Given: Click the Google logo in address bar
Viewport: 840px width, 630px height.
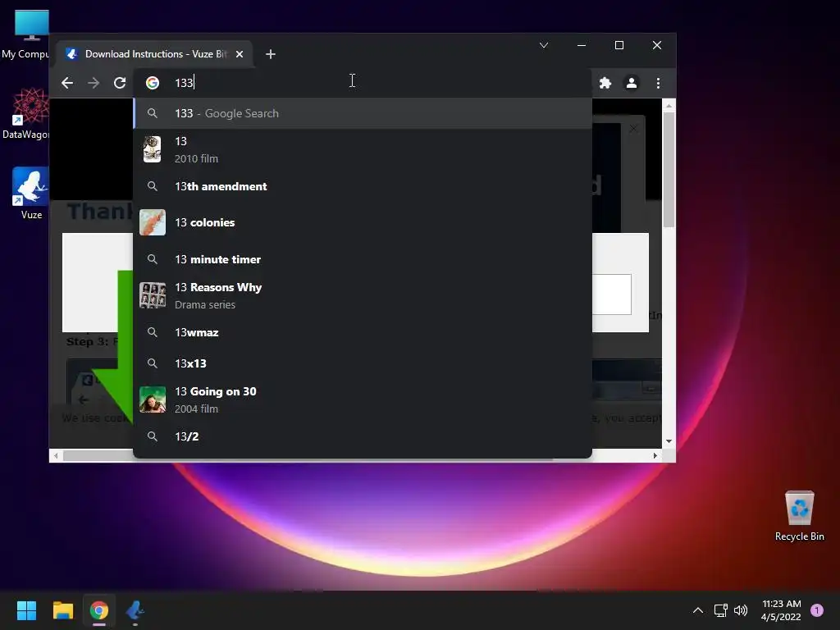Looking at the screenshot, I should click(x=153, y=83).
